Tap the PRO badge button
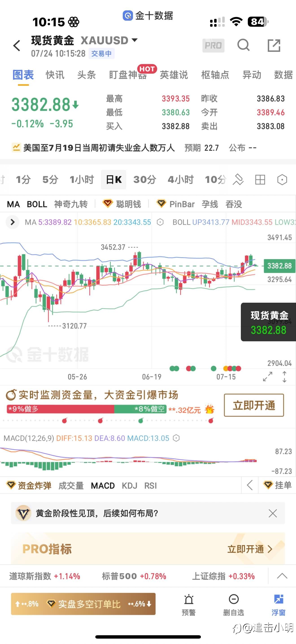This screenshot has height=644, width=296. click(213, 46)
